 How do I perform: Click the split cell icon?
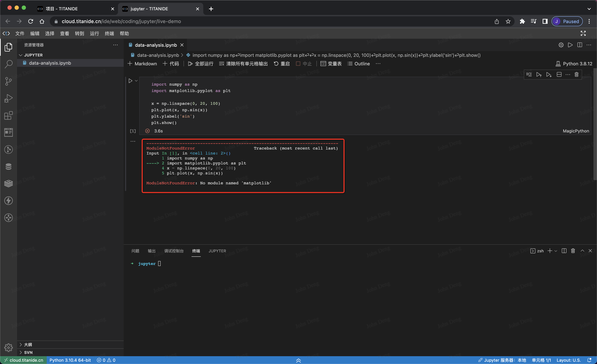(559, 75)
